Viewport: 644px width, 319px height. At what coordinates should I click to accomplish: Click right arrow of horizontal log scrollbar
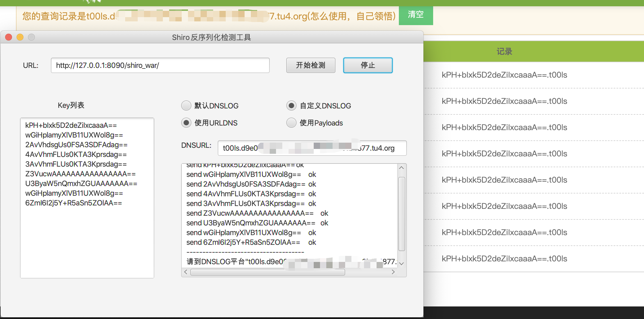point(393,272)
